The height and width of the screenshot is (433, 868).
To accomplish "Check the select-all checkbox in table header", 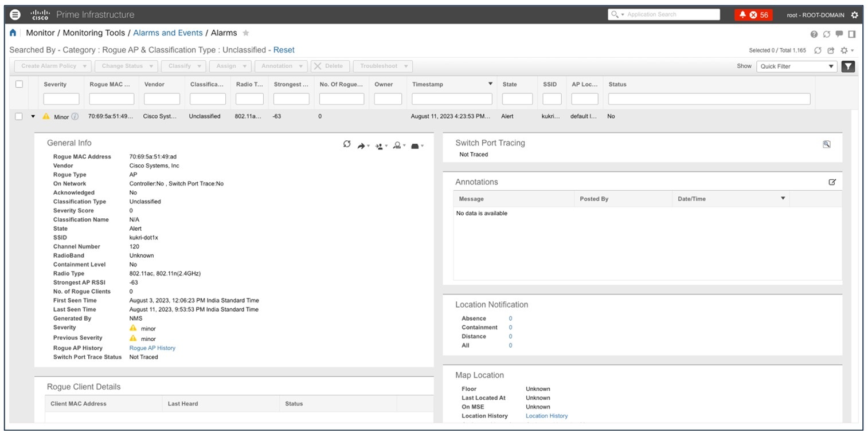I will coord(19,84).
